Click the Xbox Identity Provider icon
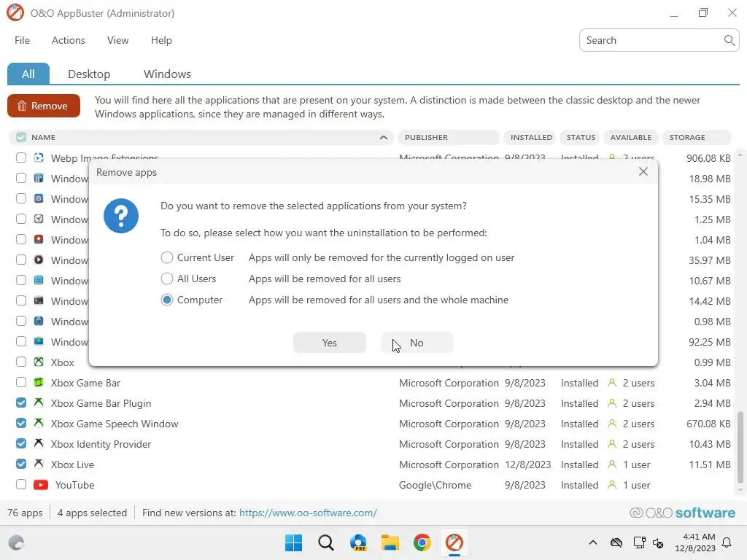The width and height of the screenshot is (747, 560). pos(39,444)
